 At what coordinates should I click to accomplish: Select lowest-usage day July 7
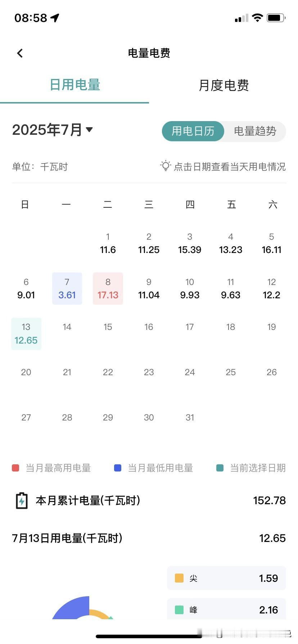click(67, 289)
